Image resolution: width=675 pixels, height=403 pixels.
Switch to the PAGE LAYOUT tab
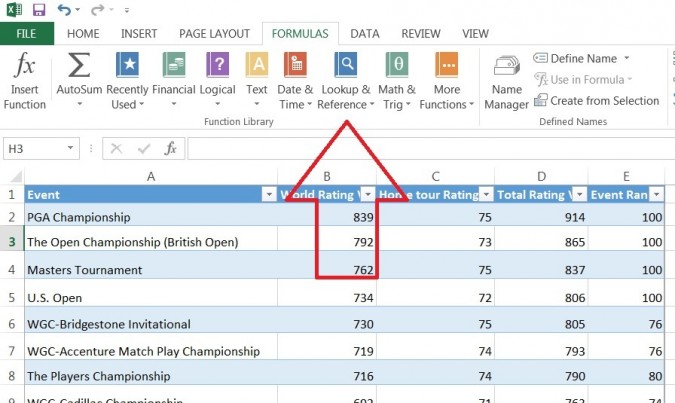[x=214, y=34]
